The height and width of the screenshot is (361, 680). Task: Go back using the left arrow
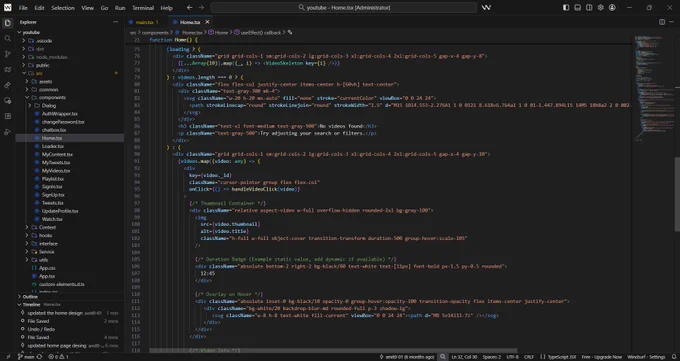pyautogui.click(x=190, y=7)
